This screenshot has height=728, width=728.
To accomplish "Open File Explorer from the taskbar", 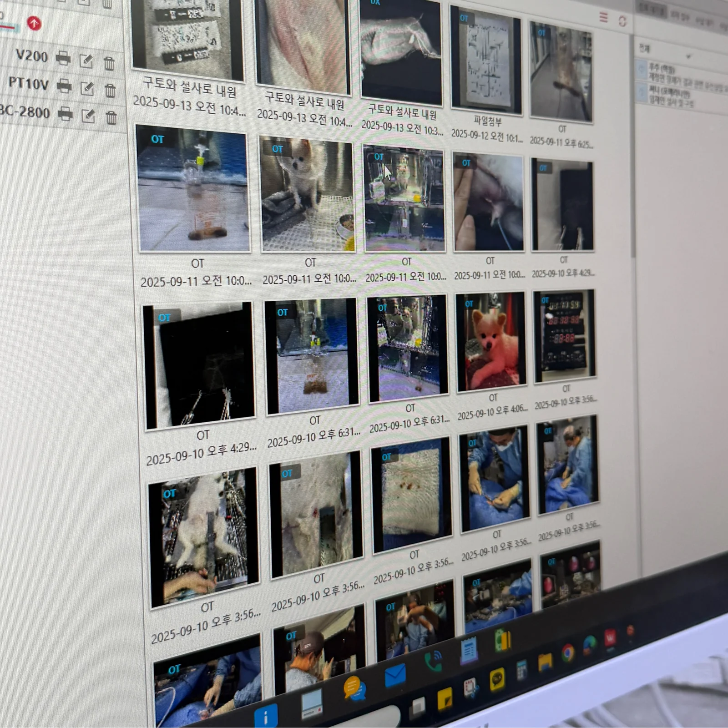I will 545,662.
